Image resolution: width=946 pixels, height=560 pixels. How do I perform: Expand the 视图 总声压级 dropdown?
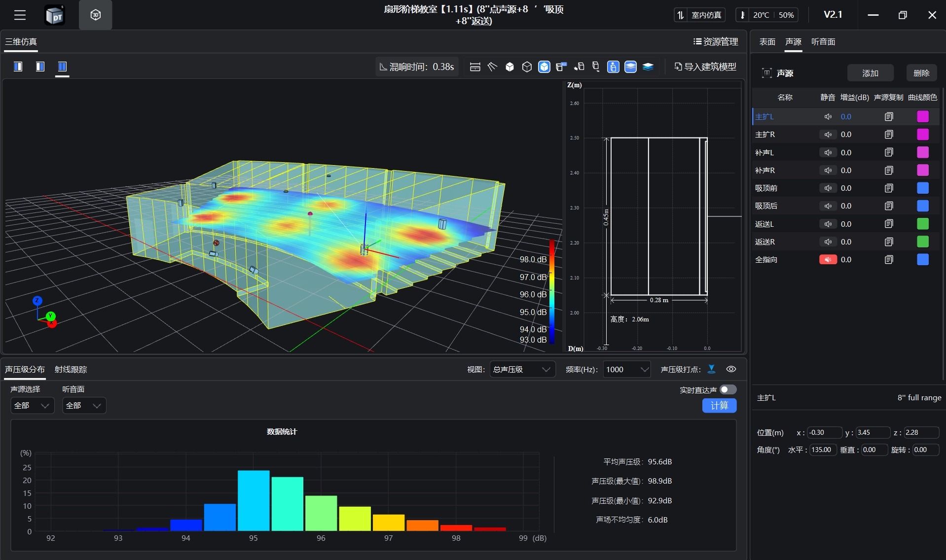coord(522,370)
